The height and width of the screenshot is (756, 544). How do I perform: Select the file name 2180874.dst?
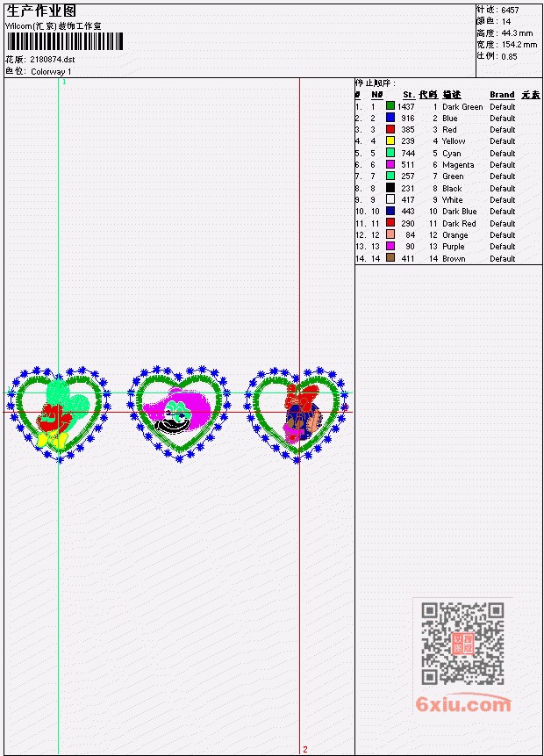pos(52,60)
